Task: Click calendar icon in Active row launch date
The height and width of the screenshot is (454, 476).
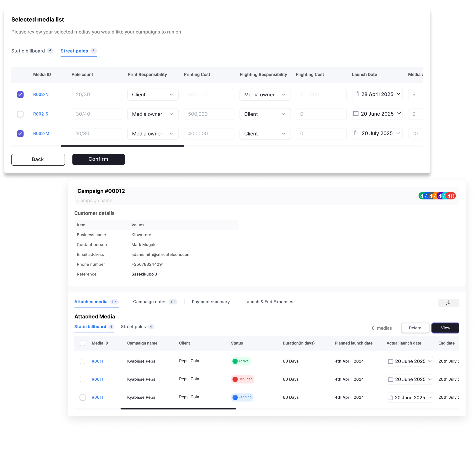Action: (x=390, y=361)
